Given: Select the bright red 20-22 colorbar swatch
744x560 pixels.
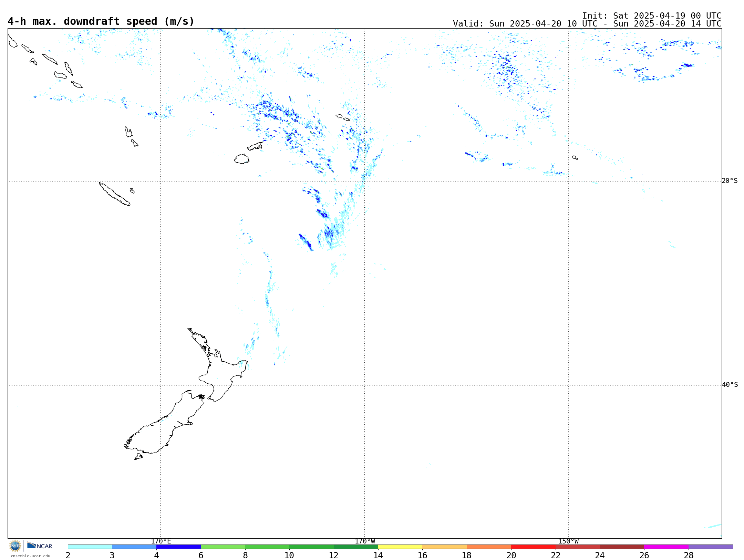Looking at the screenshot, I should (x=533, y=547).
